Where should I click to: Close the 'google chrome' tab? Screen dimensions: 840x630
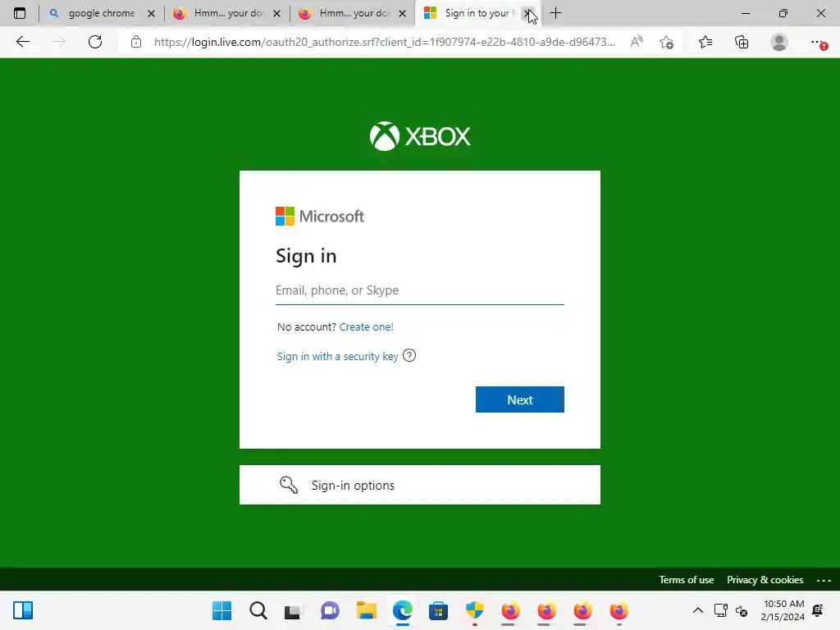(x=151, y=14)
